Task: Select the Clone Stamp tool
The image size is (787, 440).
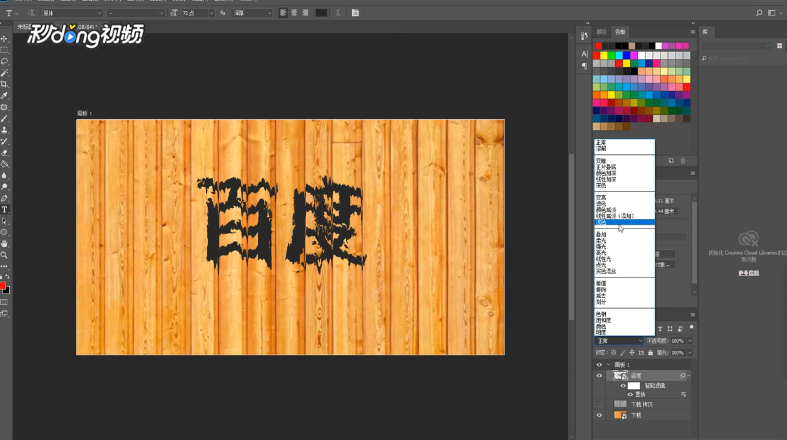Action: (x=5, y=130)
